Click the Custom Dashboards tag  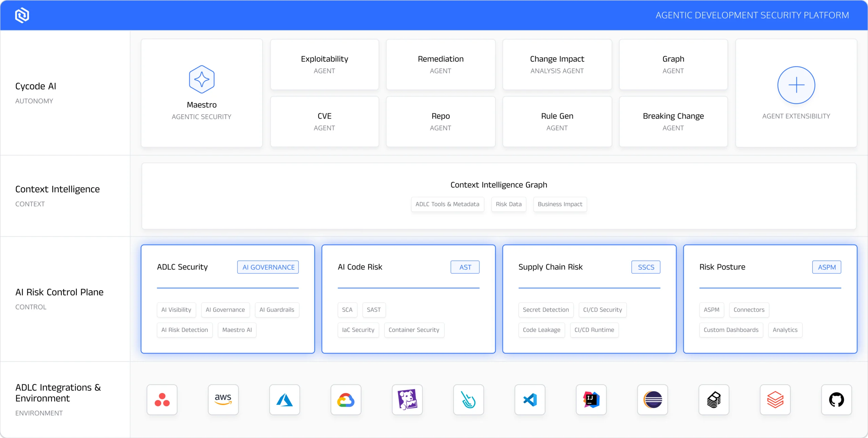click(731, 330)
